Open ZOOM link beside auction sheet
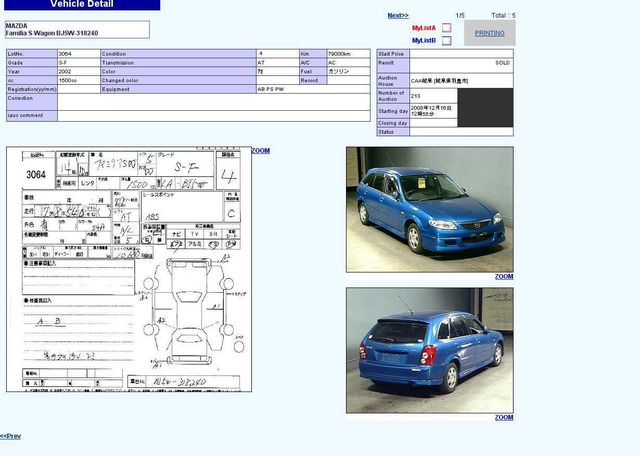 click(x=261, y=151)
